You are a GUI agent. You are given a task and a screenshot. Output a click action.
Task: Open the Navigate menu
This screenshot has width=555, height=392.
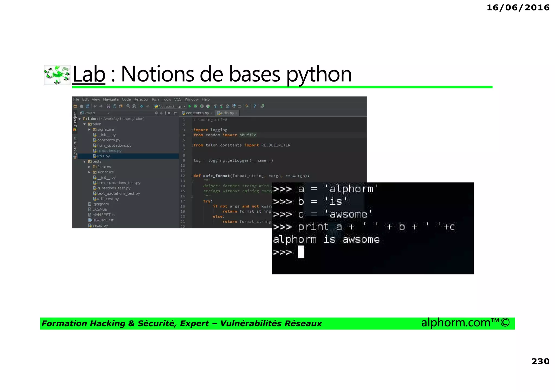pos(111,99)
